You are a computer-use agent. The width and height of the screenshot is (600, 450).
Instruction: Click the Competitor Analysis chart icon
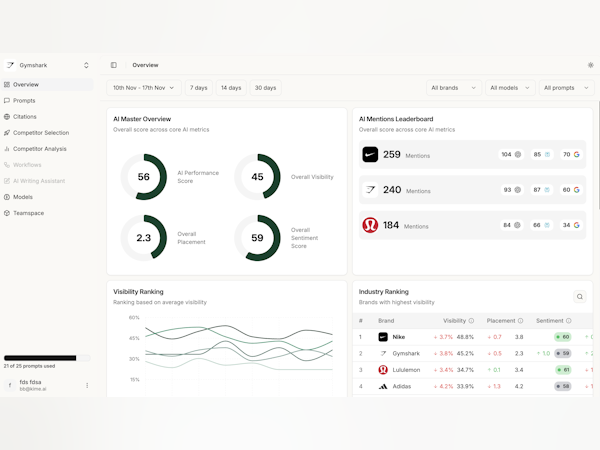click(x=7, y=149)
